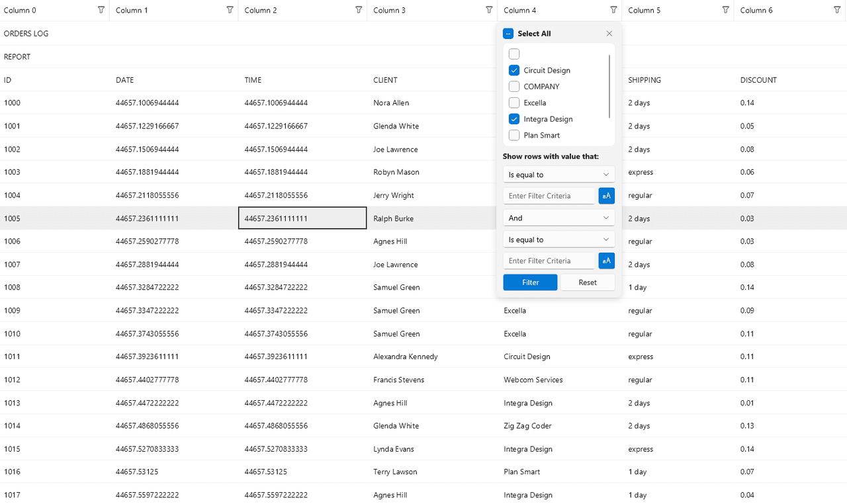Select the REPORT cell
The image size is (847, 504).
coord(54,57)
